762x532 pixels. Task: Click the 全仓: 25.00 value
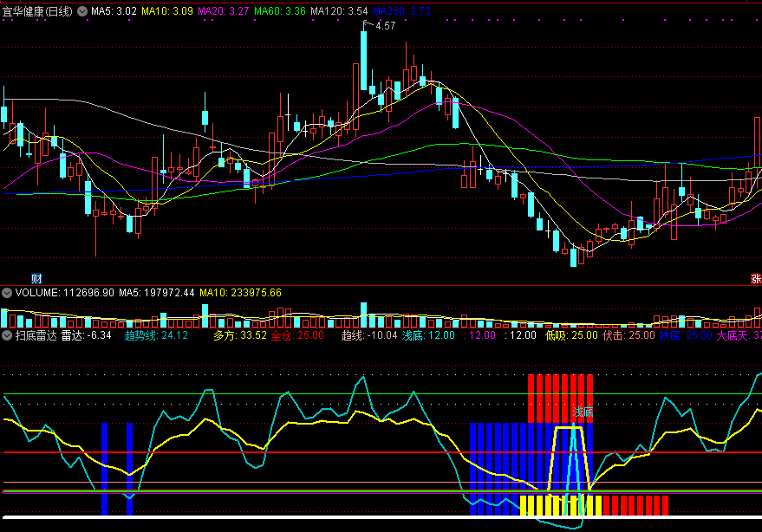297,335
